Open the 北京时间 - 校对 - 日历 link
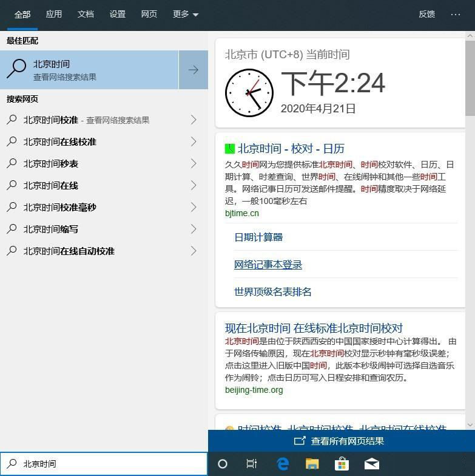 pos(291,149)
